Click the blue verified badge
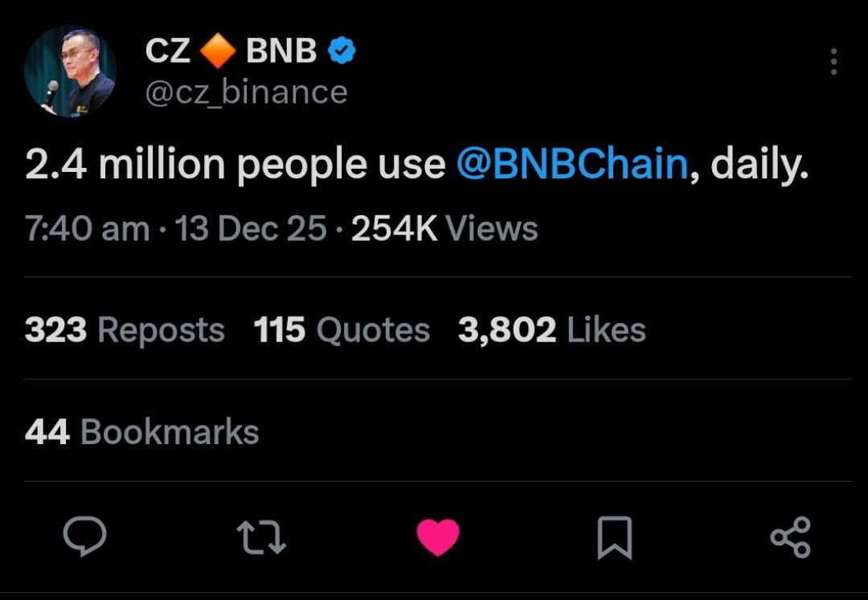The width and height of the screenshot is (868, 600). point(343,53)
